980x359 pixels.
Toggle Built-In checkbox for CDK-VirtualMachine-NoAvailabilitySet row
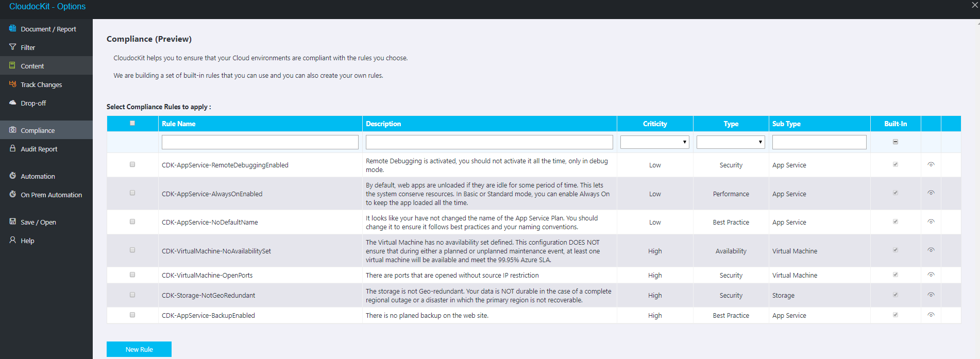tap(895, 250)
